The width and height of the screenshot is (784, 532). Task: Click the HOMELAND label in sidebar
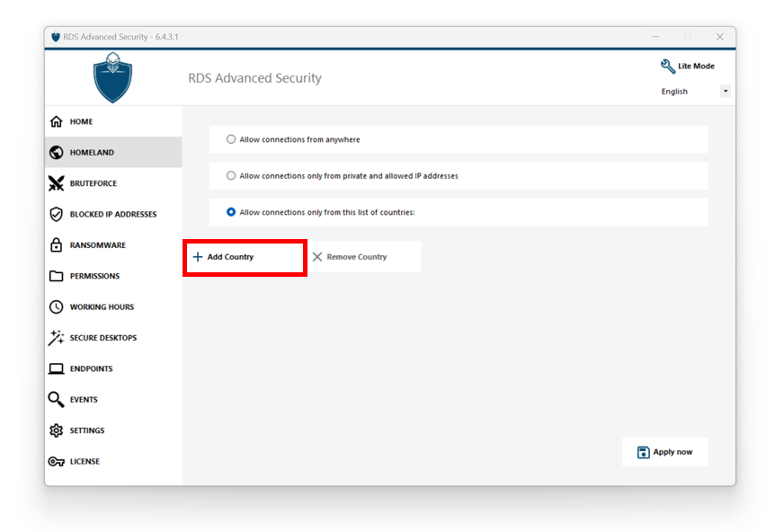pos(92,153)
